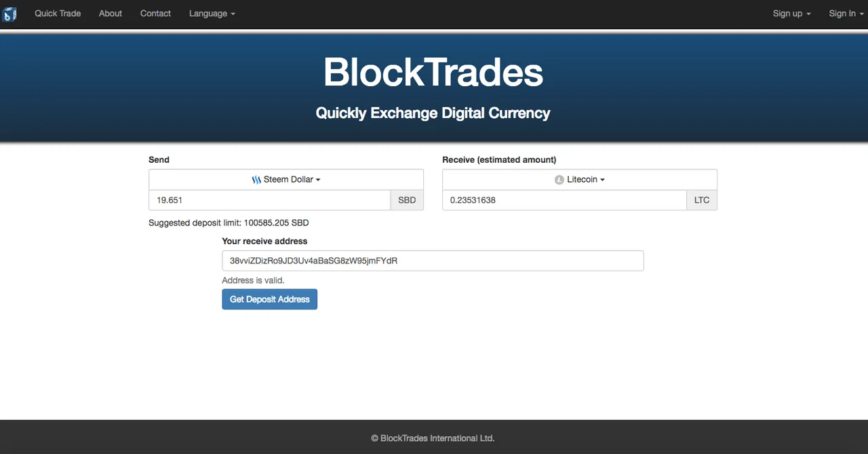Image resolution: width=868 pixels, height=454 pixels.
Task: Open the Quick Trade page
Action: [58, 14]
